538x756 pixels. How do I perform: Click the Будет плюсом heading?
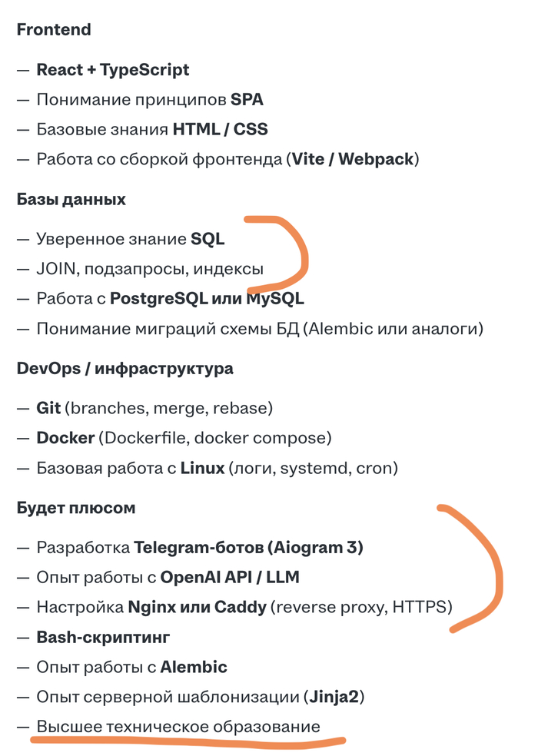tap(76, 508)
